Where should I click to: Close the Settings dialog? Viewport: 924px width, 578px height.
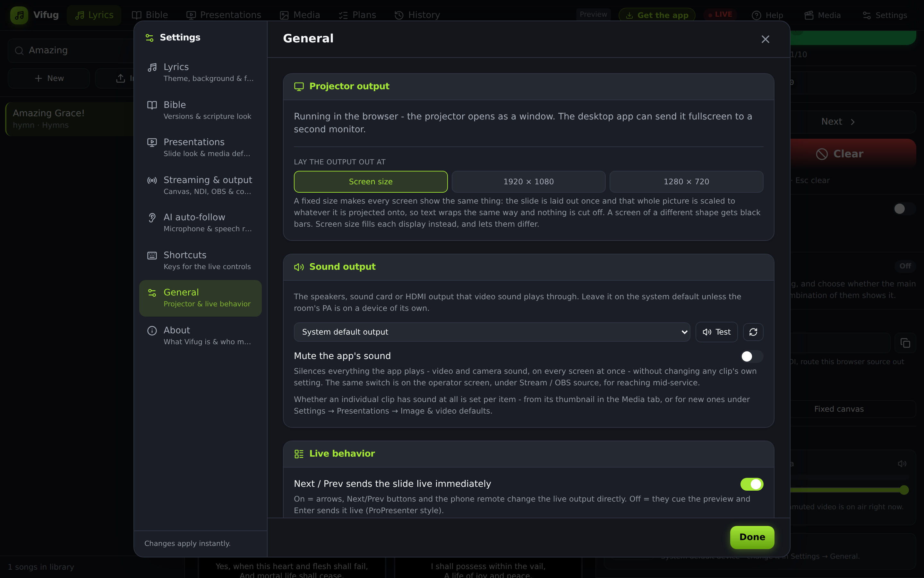(x=765, y=39)
